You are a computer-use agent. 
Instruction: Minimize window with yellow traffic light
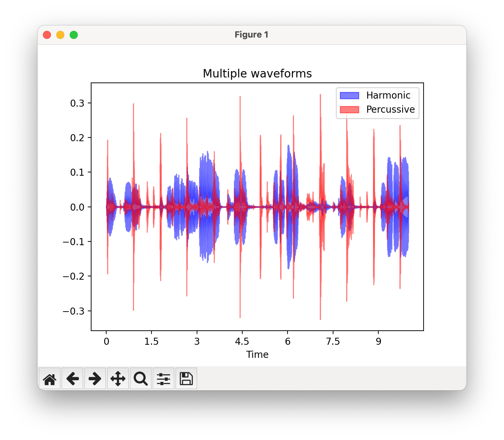[60, 35]
